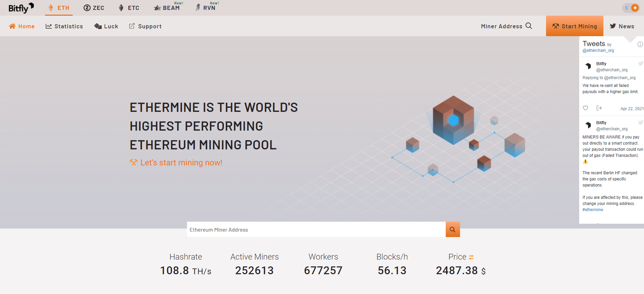Click Twitter bird icon on second tweet
The image size is (644, 294).
click(641, 122)
